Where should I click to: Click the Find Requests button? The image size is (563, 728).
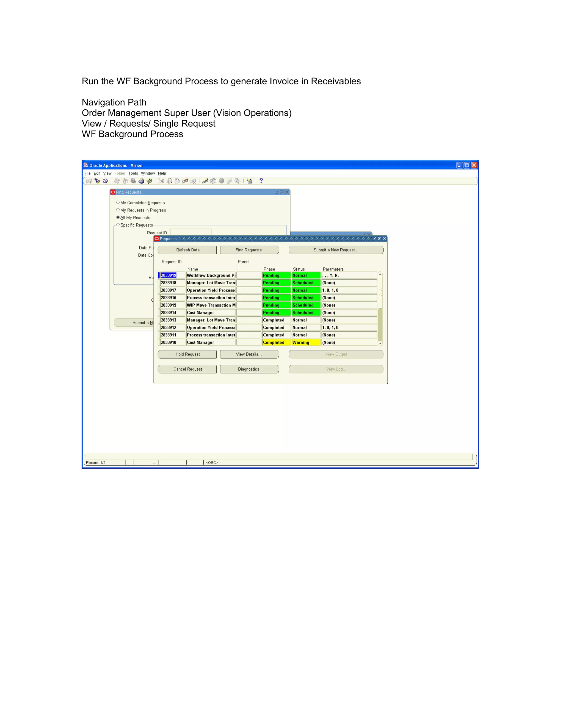click(x=249, y=250)
